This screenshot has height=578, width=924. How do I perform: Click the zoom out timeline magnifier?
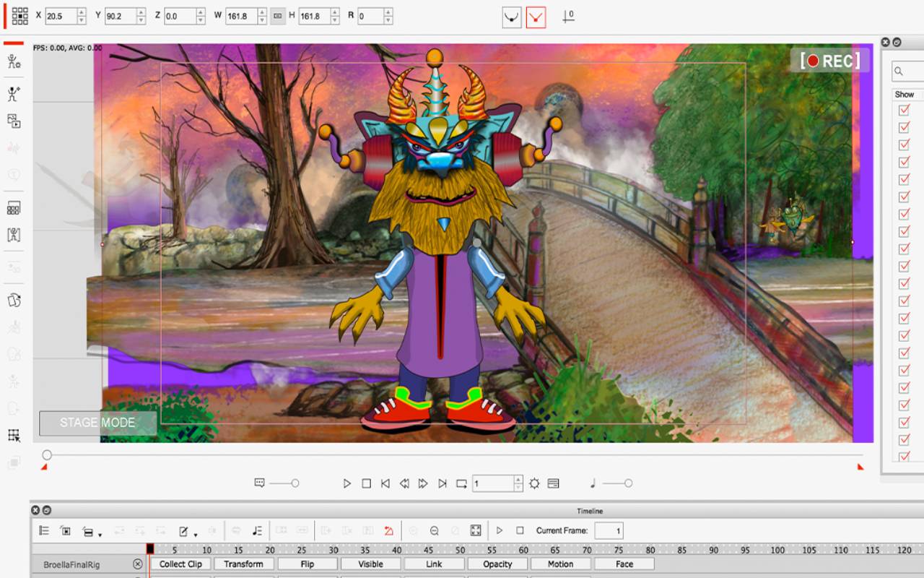tap(434, 531)
